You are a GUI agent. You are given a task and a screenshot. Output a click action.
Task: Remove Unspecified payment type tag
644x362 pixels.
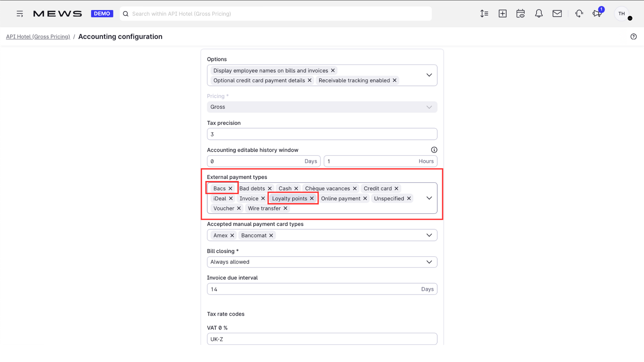(x=409, y=198)
